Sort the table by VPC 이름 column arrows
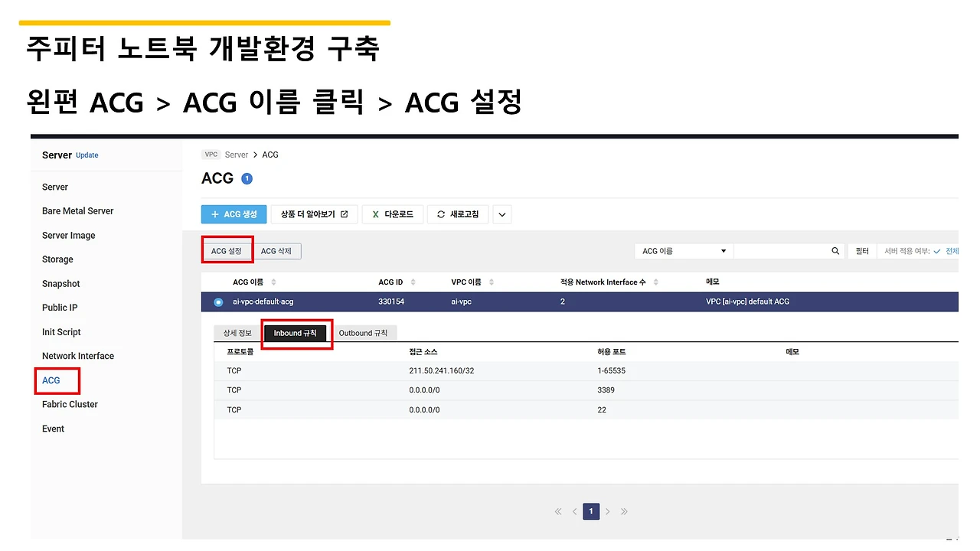Image resolution: width=980 pixels, height=551 pixels. coord(491,281)
